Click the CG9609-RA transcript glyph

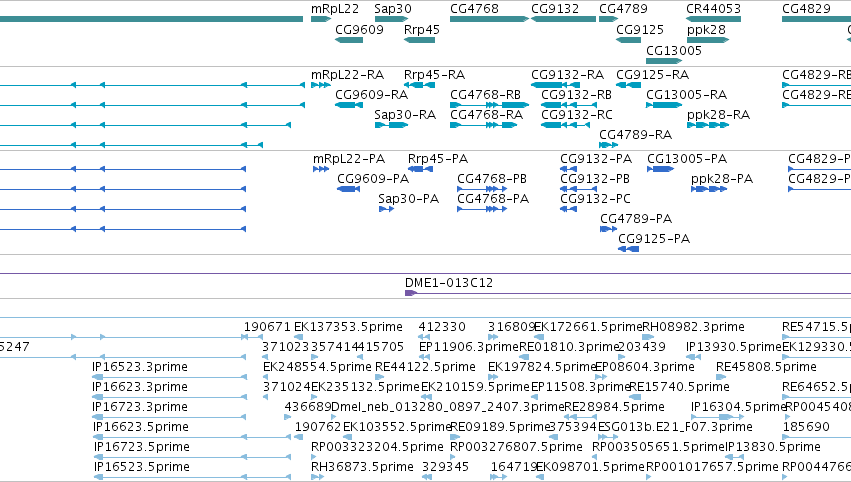[349, 105]
